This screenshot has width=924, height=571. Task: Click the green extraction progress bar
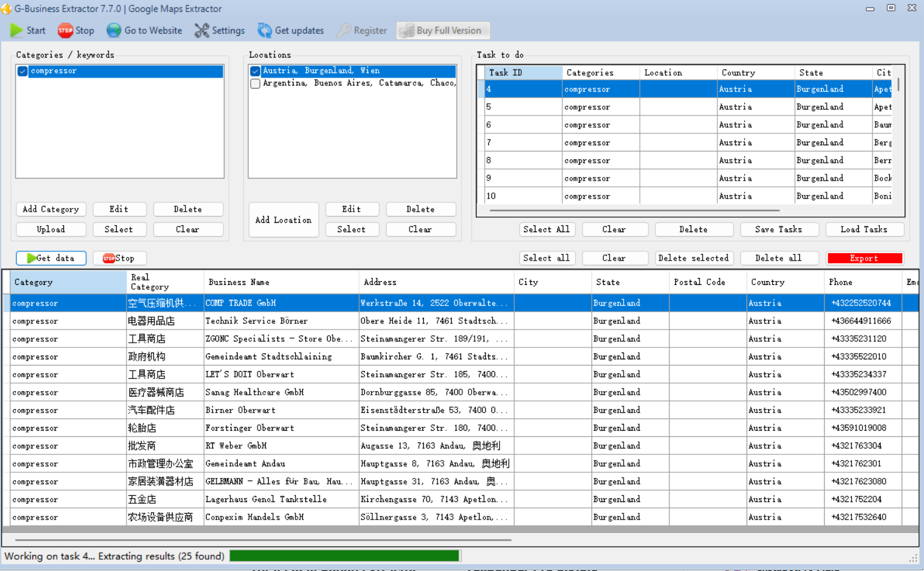click(x=344, y=556)
